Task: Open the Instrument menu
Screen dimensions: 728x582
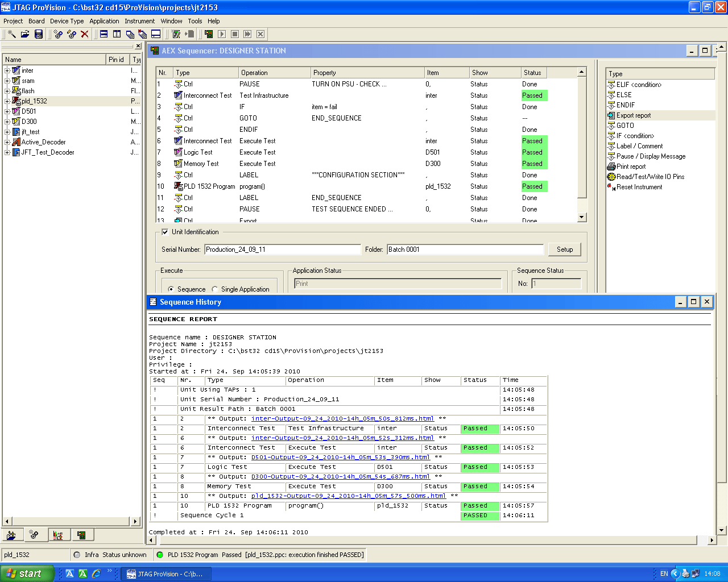Action: 139,21
